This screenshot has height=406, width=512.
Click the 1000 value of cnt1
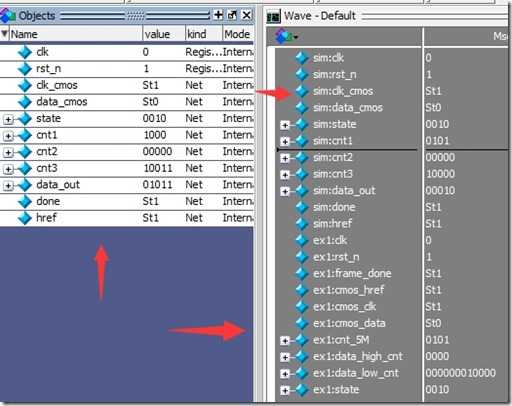[x=155, y=135]
